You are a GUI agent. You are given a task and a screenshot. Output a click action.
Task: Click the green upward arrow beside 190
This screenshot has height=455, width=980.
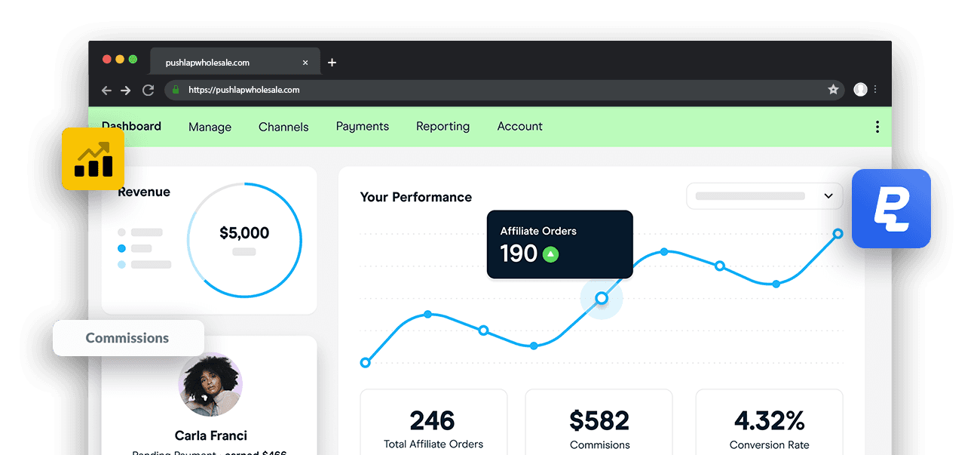click(550, 254)
